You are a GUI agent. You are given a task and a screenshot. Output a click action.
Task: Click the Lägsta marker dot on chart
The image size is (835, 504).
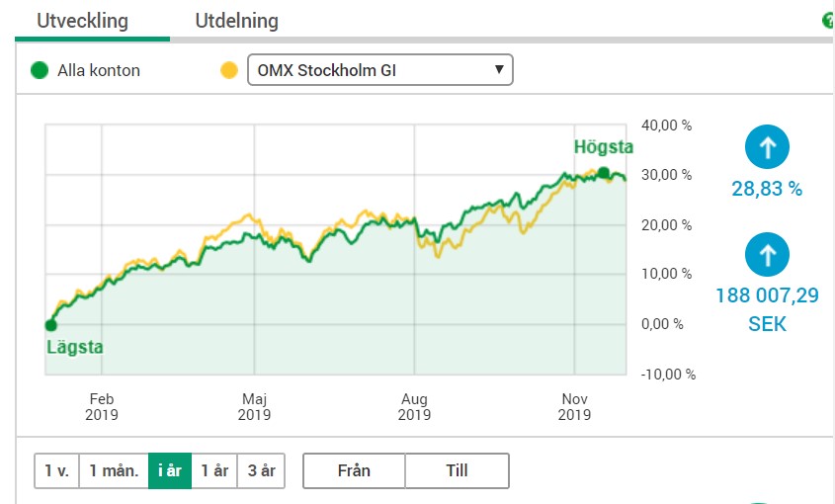point(50,325)
